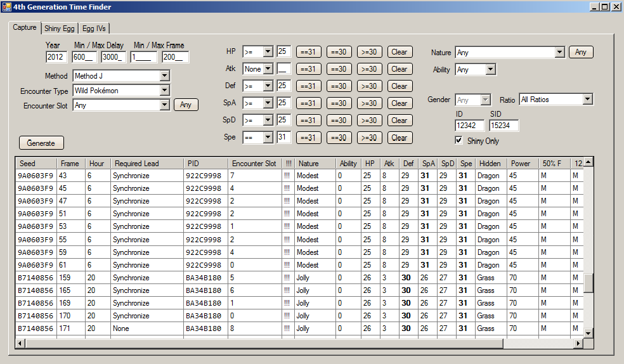Sort by the Seed column header

[x=37, y=164]
